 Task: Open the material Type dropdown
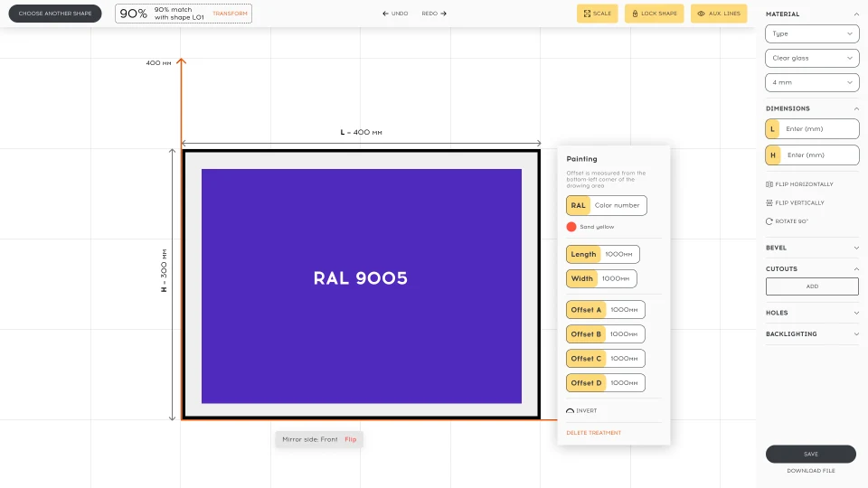click(812, 33)
